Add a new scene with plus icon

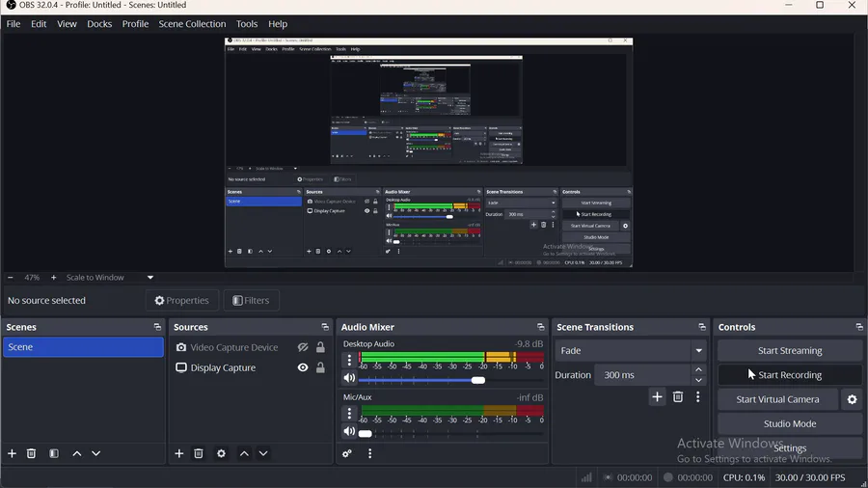tap(12, 453)
